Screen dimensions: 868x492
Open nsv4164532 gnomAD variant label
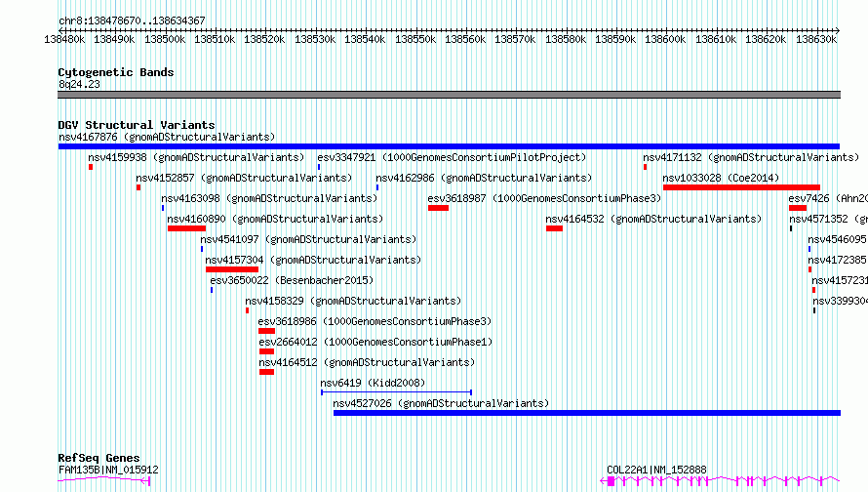653,219
